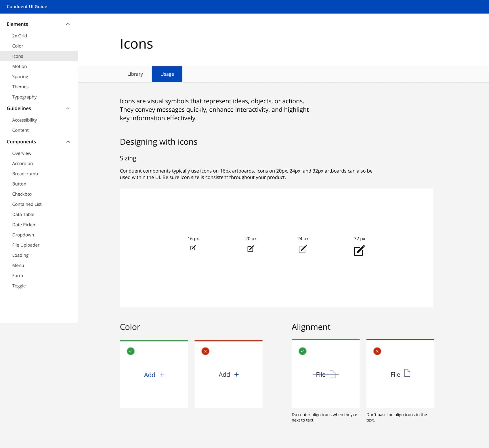Screen dimensions: 489x448
Task: Switch to the Library tab
Action: (x=135, y=74)
